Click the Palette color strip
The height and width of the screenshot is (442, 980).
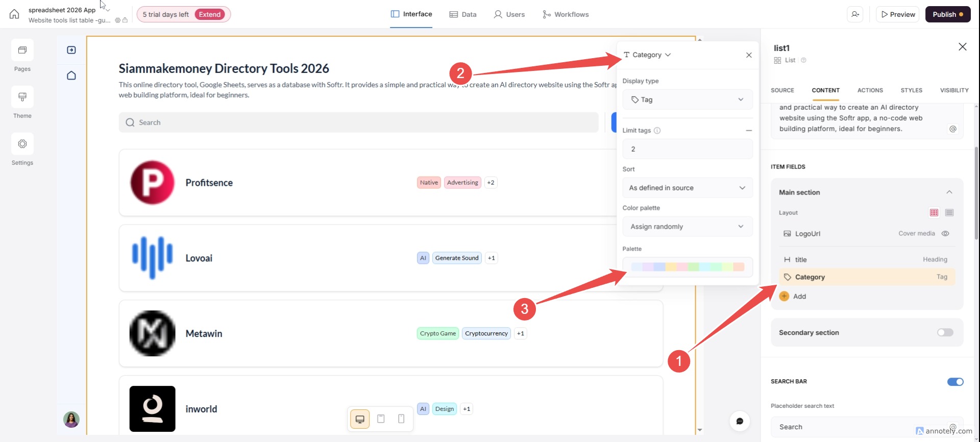[x=687, y=267]
